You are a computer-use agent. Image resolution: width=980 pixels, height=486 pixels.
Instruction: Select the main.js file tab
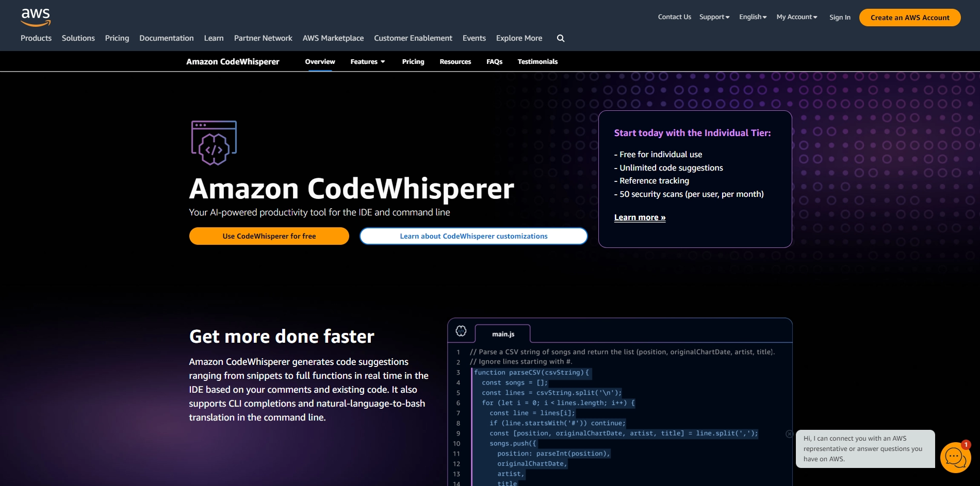503,334
